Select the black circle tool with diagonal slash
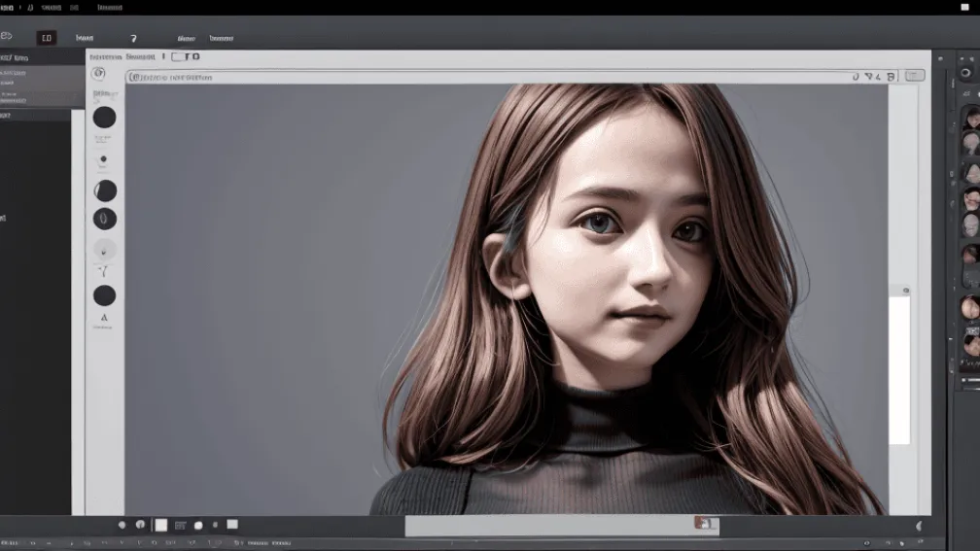Viewport: 980px width, 551px height. [x=105, y=190]
